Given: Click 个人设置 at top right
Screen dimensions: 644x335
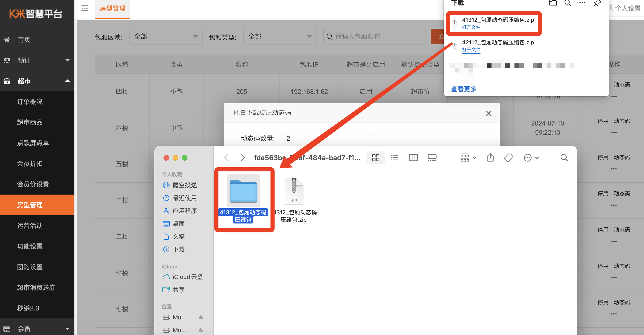Looking at the screenshot, I should pyautogui.click(x=627, y=8).
